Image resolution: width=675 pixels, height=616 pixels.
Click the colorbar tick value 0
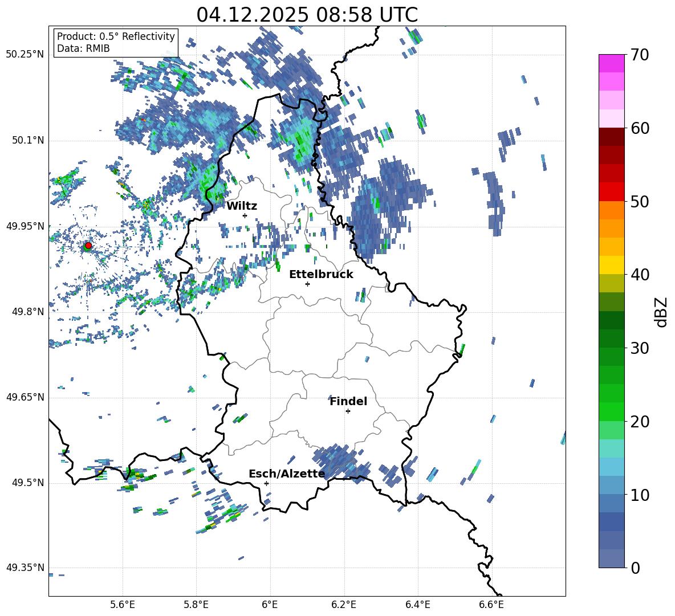click(635, 568)
